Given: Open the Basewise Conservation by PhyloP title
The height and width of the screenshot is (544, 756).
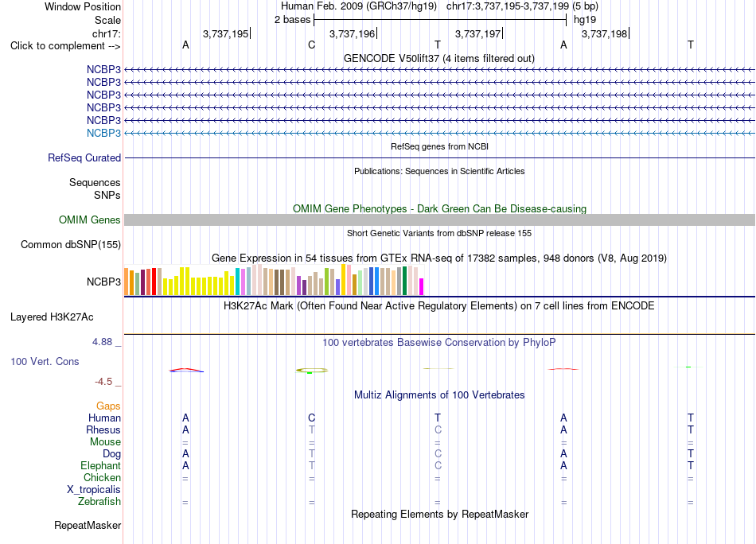Looking at the screenshot, I should point(439,342).
